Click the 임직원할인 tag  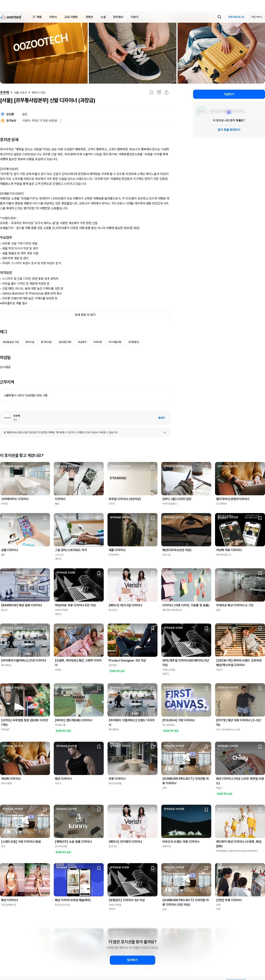click(x=134, y=342)
